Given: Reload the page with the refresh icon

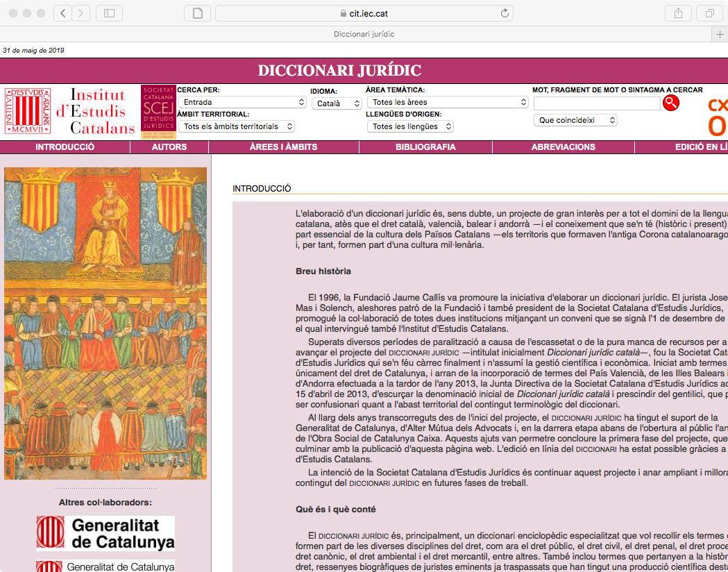Looking at the screenshot, I should point(505,13).
